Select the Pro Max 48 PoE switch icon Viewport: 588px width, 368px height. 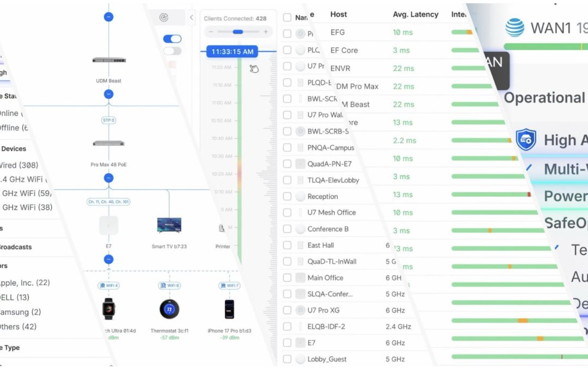(109, 143)
